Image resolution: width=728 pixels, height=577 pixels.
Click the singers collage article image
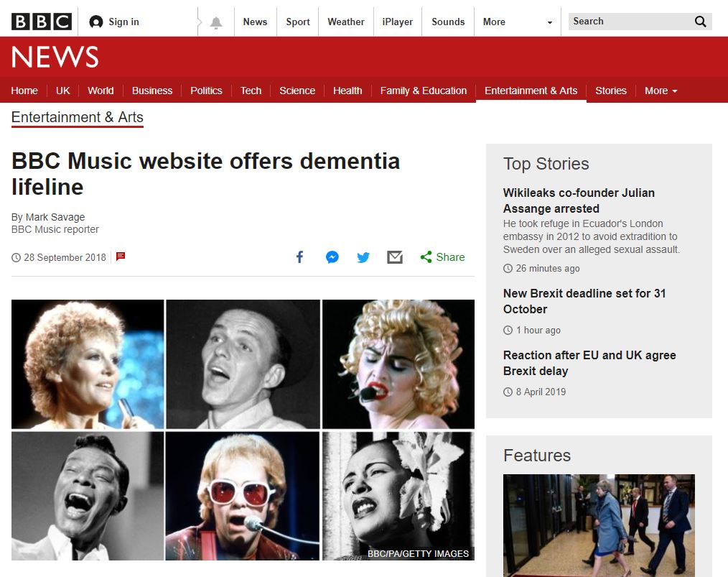(x=243, y=430)
